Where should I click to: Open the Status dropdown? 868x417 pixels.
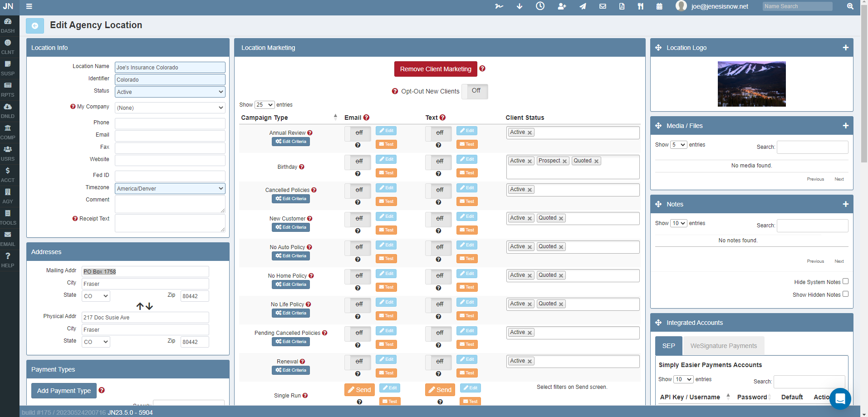click(170, 92)
